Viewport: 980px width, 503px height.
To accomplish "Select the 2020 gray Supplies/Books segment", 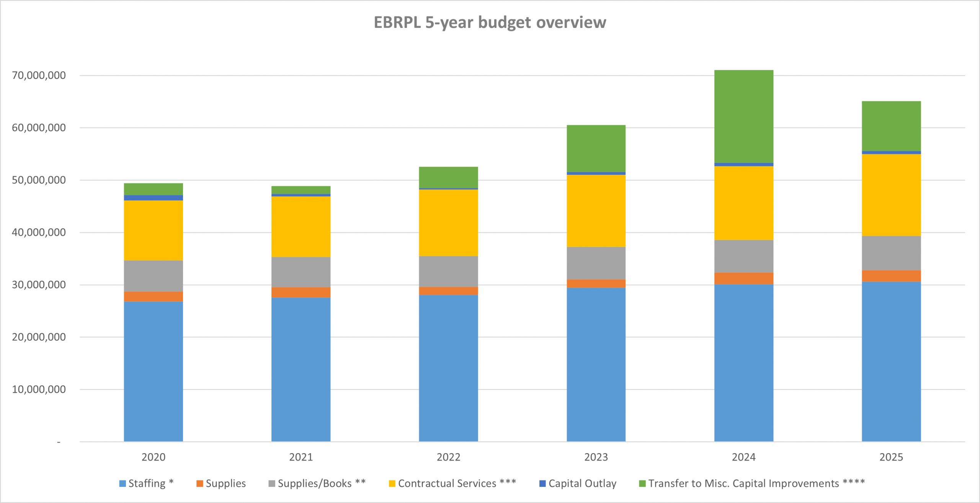I will (154, 276).
